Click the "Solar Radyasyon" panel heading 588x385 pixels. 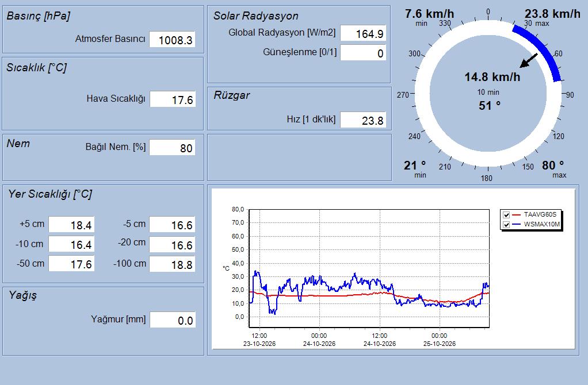click(x=256, y=16)
